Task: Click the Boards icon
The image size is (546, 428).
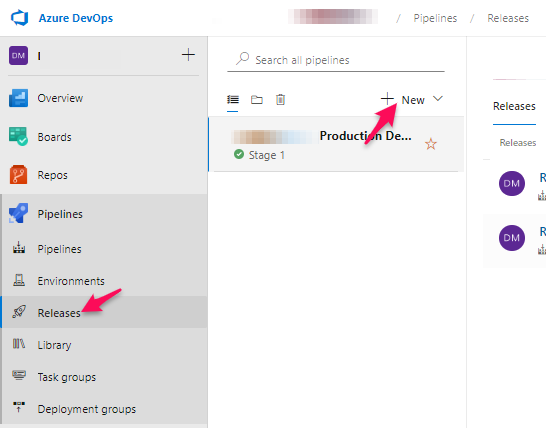Action: 18,137
